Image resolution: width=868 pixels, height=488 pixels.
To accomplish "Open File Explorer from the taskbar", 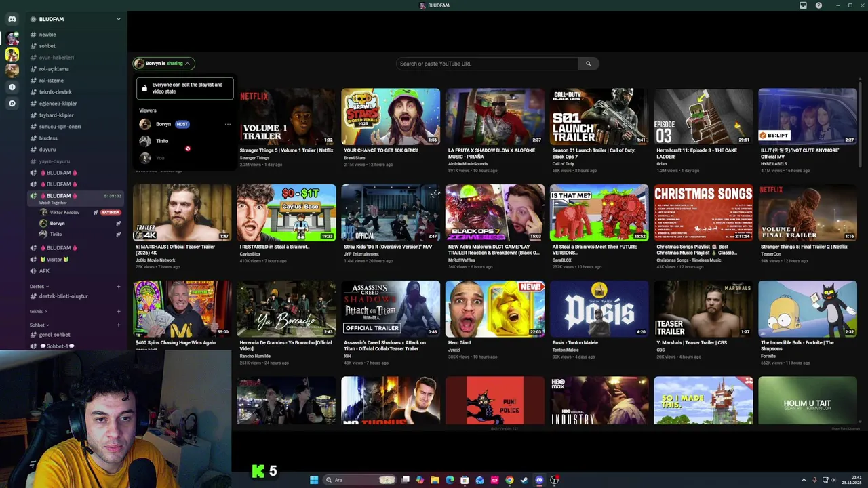I will (435, 480).
